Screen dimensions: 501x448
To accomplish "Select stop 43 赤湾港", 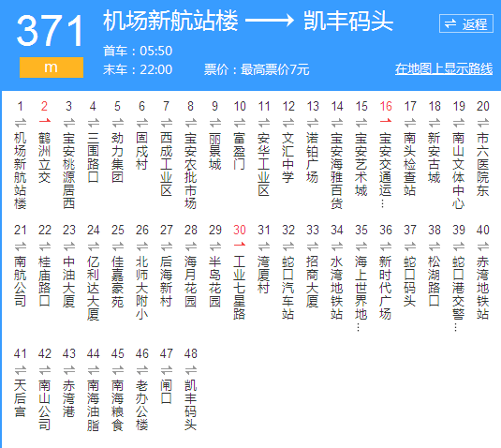I will 69,398.
